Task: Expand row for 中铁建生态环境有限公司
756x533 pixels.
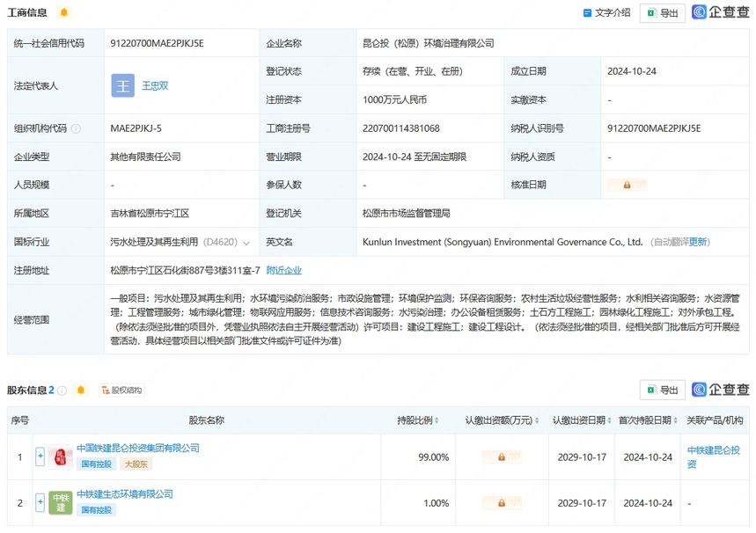Action: pos(40,502)
